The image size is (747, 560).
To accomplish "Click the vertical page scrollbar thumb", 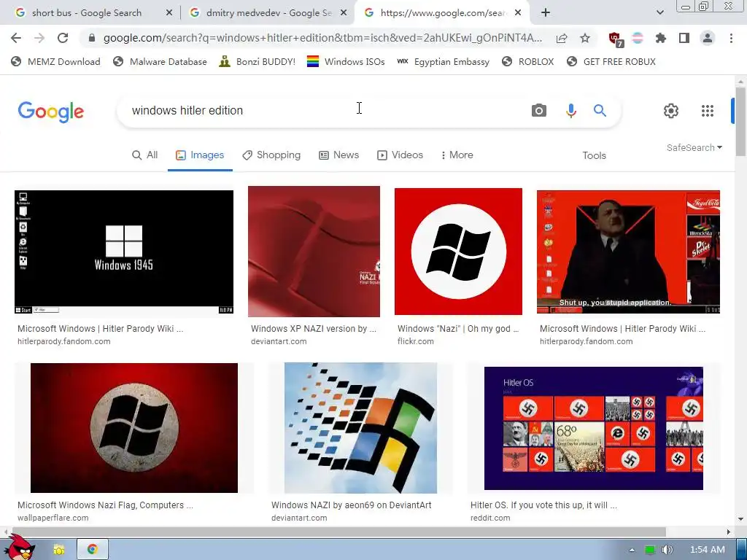I will pyautogui.click(x=740, y=122).
